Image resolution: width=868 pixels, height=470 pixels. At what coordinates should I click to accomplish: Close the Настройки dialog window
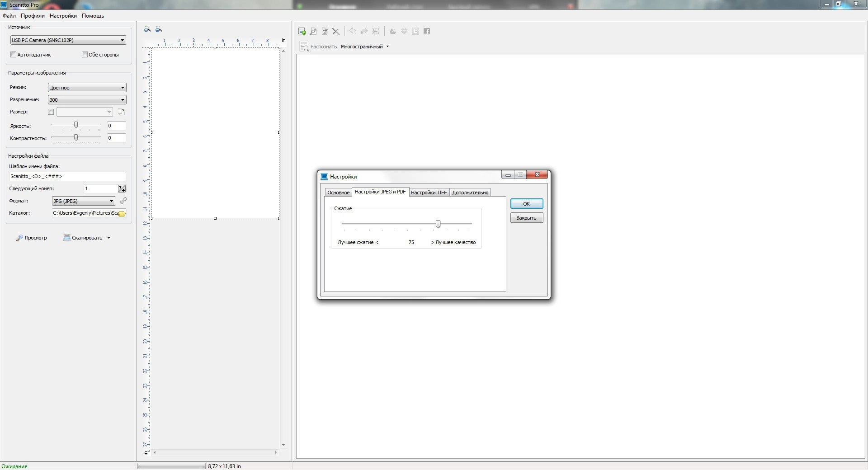point(537,174)
